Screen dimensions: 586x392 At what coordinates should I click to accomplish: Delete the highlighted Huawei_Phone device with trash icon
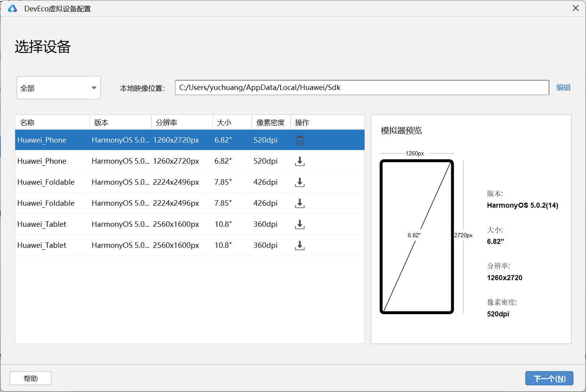(299, 140)
